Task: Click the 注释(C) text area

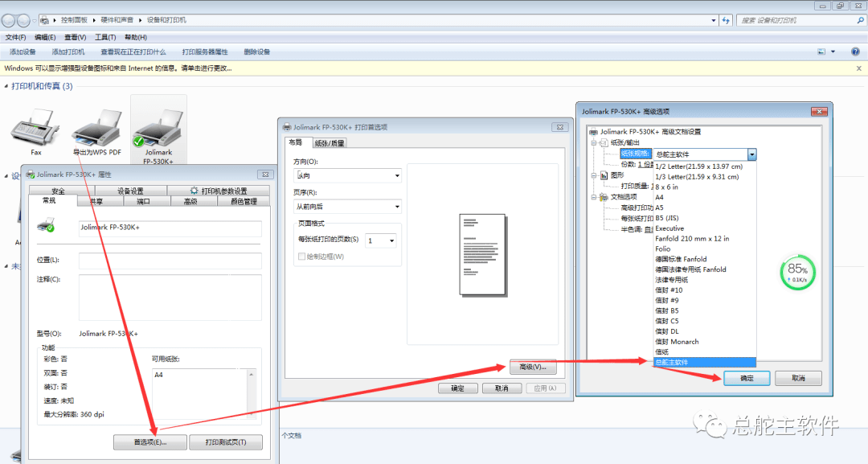Action: (x=170, y=297)
